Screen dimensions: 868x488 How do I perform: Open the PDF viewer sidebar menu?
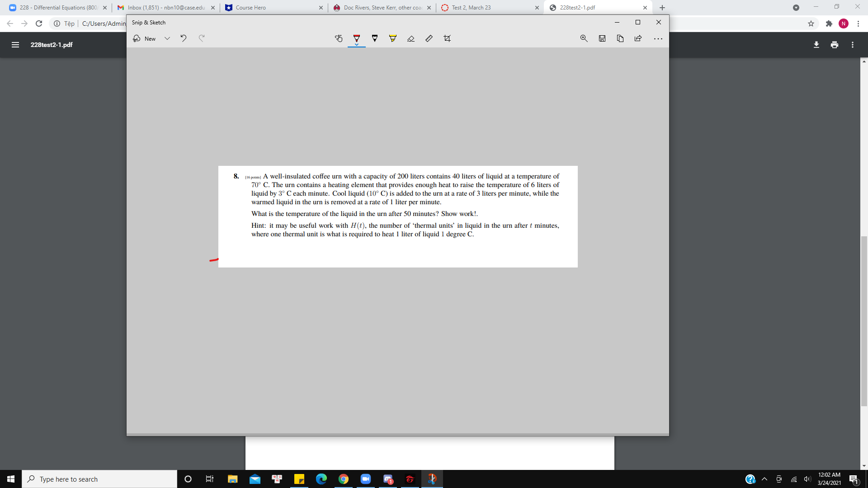pyautogui.click(x=15, y=45)
